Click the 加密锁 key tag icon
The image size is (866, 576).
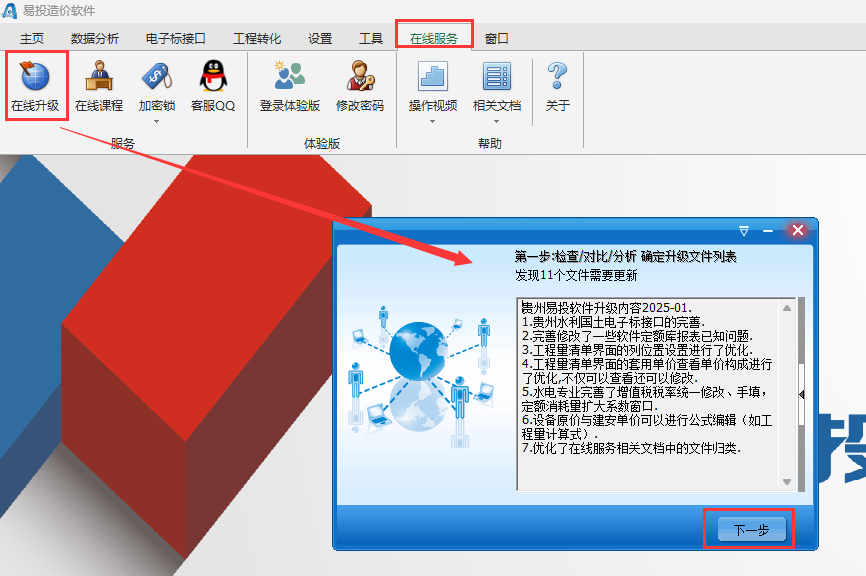click(x=157, y=77)
